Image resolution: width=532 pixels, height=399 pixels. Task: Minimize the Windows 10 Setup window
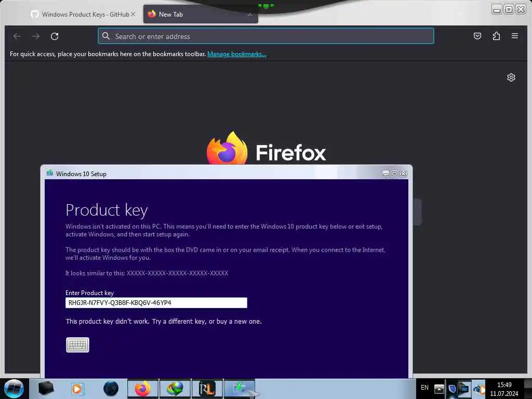tap(385, 174)
